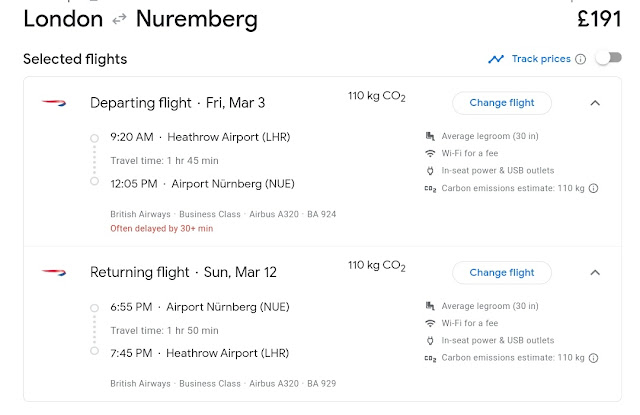Screen dimensions: 640x415
Task: Click the British Airways logo on departing flight
Action: pos(53,102)
